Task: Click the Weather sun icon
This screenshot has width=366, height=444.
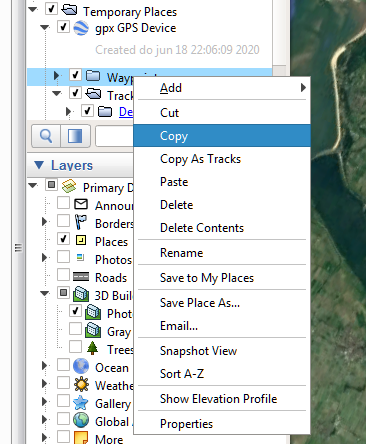Action: [x=81, y=384]
